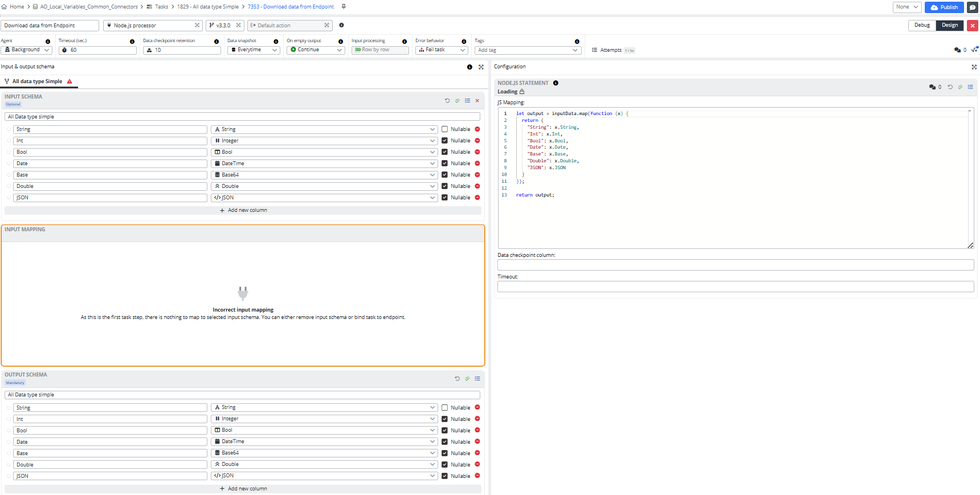Click the Data checkpoint column input field
Viewport: 980px width, 495px height.
tap(735, 265)
